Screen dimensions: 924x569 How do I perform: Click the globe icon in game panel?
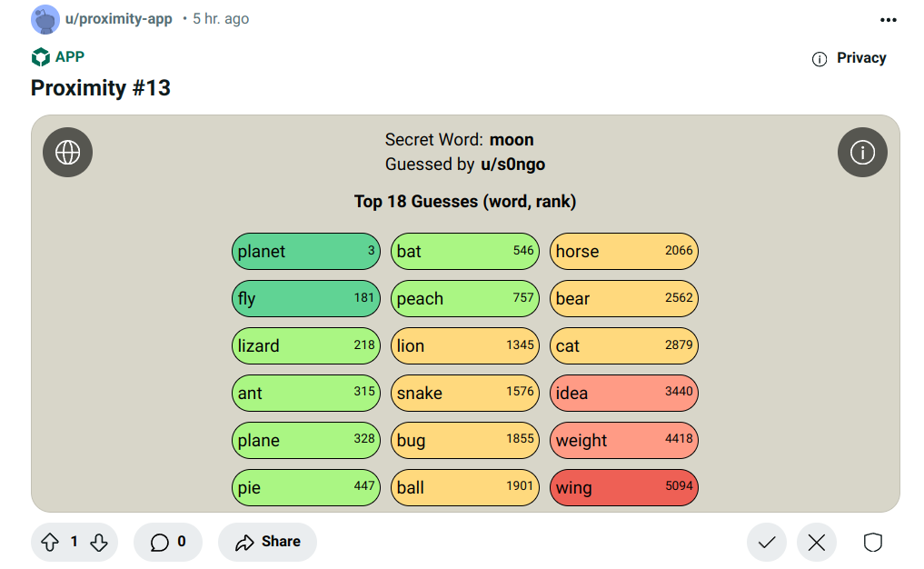67,152
